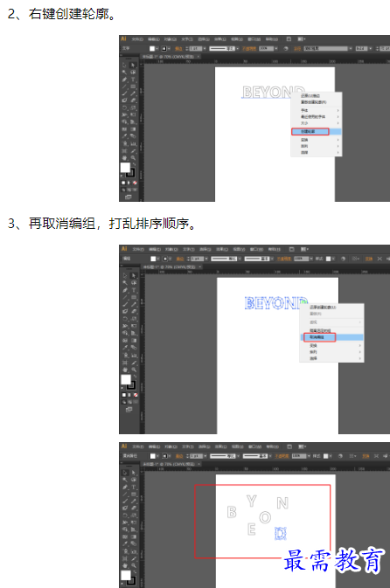
Task: Switch to Color paint mode in the middle screenshot's toolbox
Action: tap(124, 395)
